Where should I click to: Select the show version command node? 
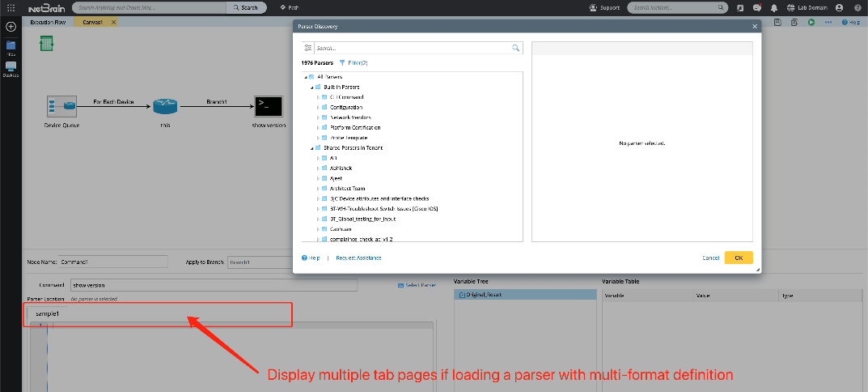pyautogui.click(x=269, y=106)
